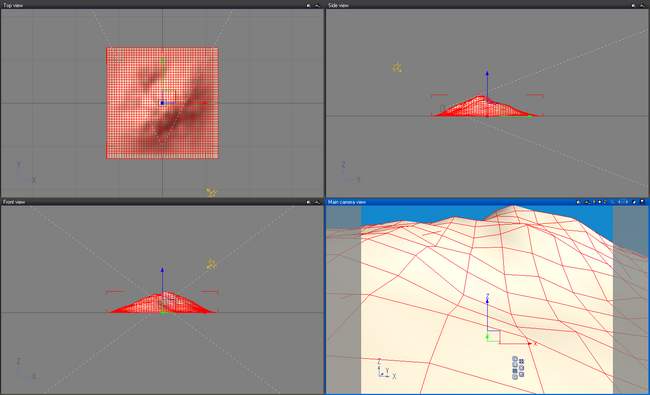Click the second icon in Top view title bar

[317, 5]
